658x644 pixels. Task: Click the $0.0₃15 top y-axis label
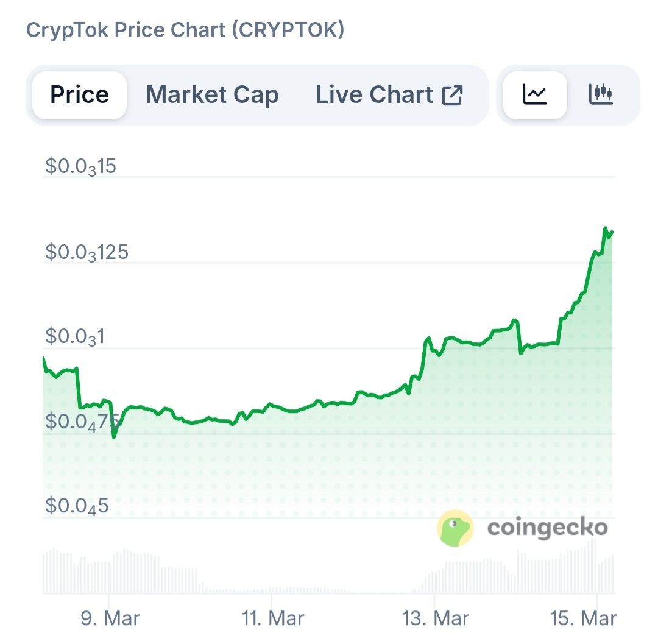tap(80, 166)
